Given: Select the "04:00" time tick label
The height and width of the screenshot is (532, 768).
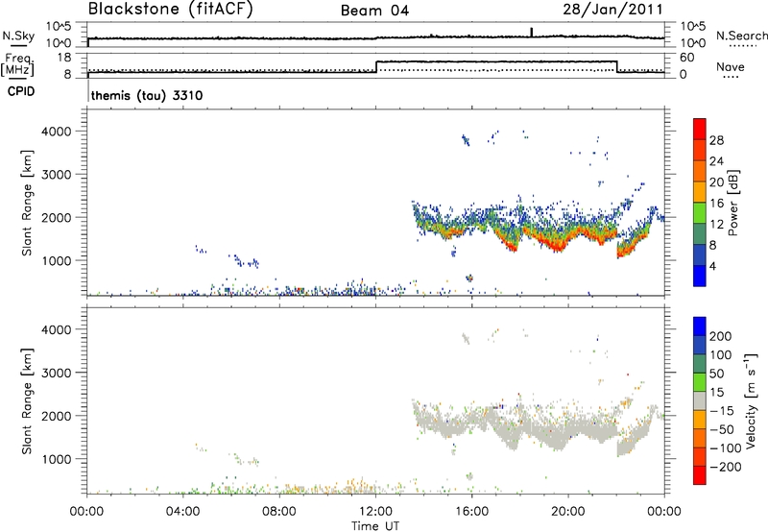Looking at the screenshot, I should [183, 512].
